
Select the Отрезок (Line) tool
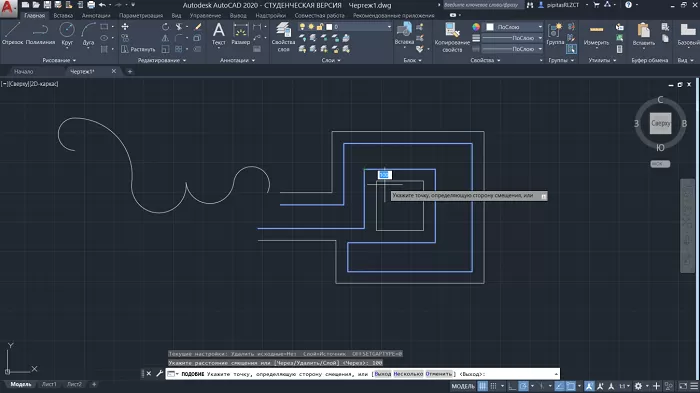tap(12, 34)
